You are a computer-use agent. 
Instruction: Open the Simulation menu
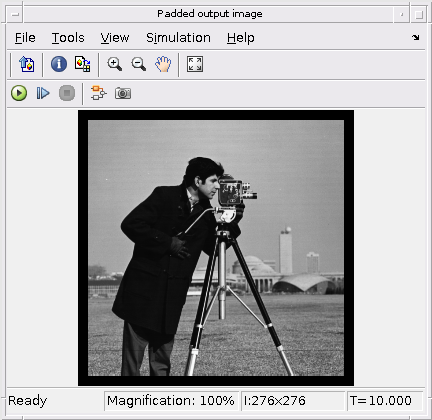[x=178, y=38]
